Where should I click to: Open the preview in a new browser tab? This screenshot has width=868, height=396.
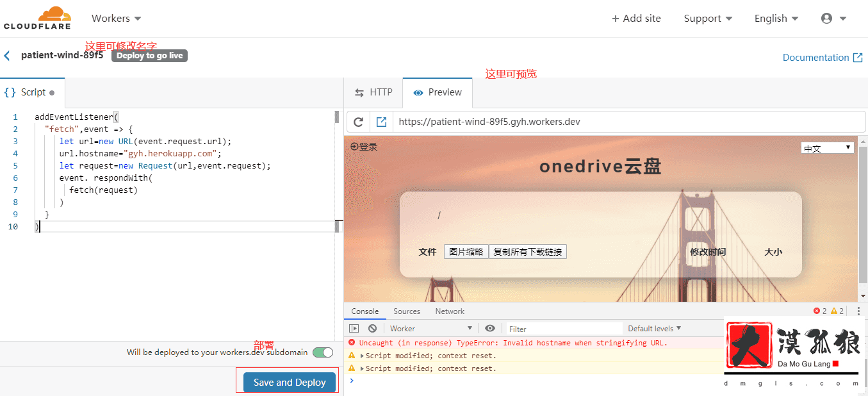click(x=381, y=121)
